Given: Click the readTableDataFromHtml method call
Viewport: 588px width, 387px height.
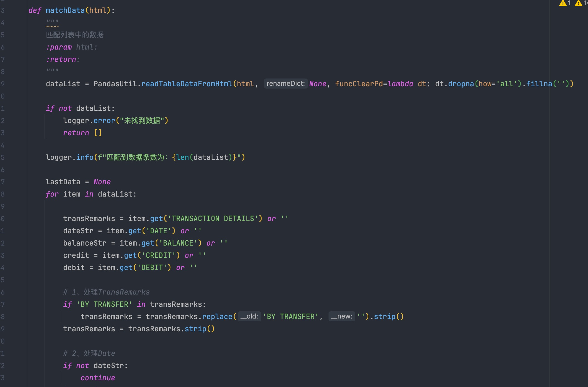Looking at the screenshot, I should click(x=187, y=84).
